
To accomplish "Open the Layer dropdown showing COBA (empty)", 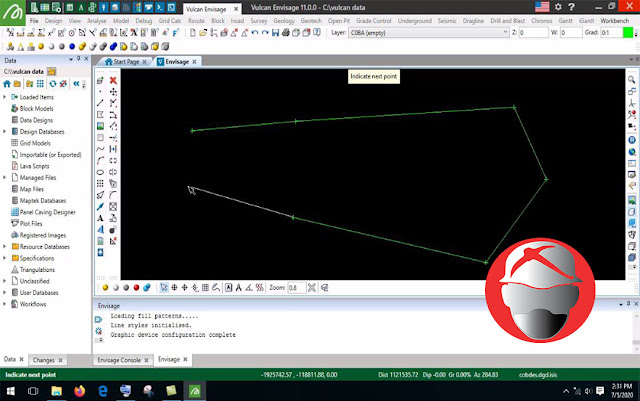I will pos(429,33).
